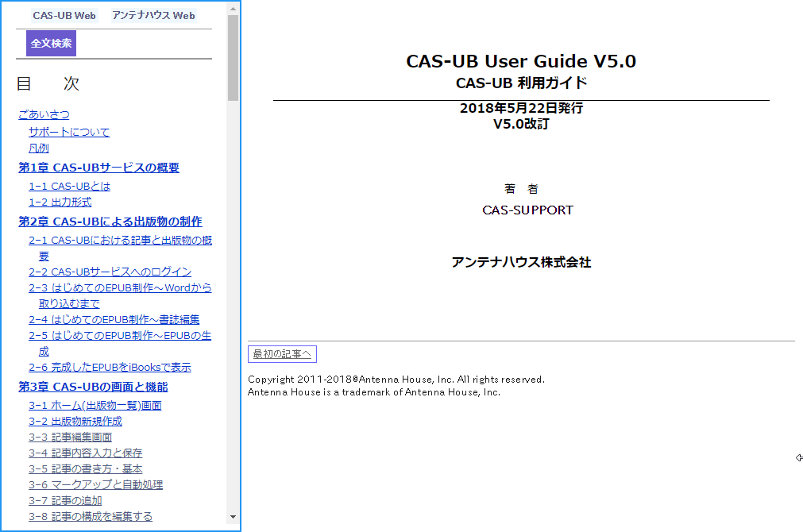Click the 全文検索 button
The height and width of the screenshot is (532, 803).
[51, 43]
